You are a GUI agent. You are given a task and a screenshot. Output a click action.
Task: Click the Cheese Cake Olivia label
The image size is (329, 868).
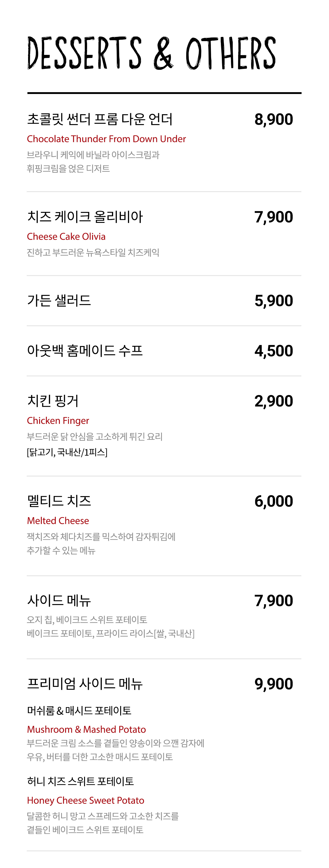click(x=66, y=237)
